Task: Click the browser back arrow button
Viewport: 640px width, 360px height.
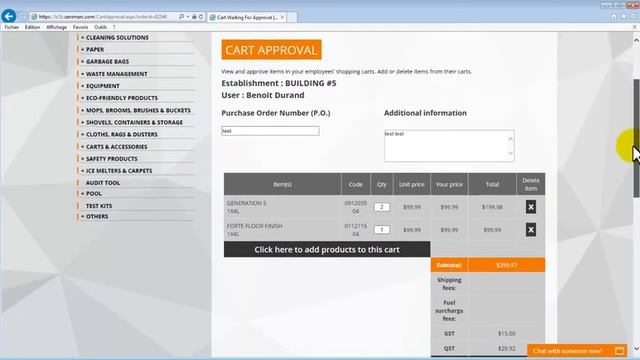Action: point(9,16)
